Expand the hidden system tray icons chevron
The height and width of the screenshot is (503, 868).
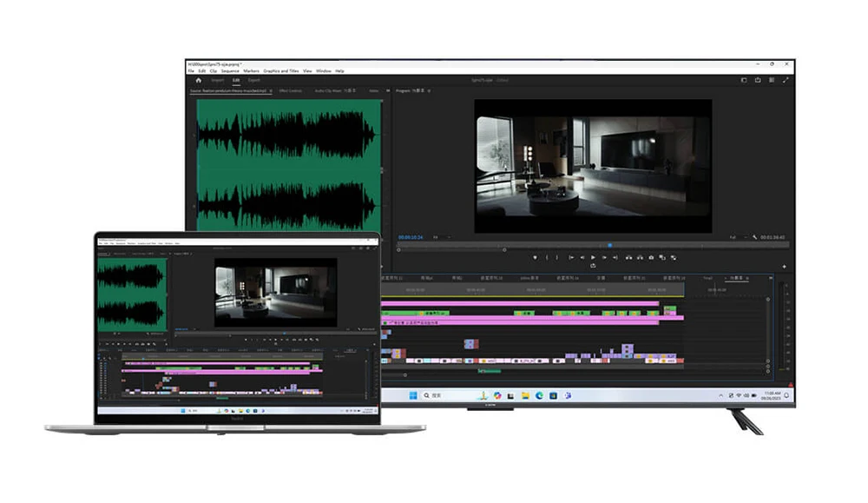tap(722, 395)
